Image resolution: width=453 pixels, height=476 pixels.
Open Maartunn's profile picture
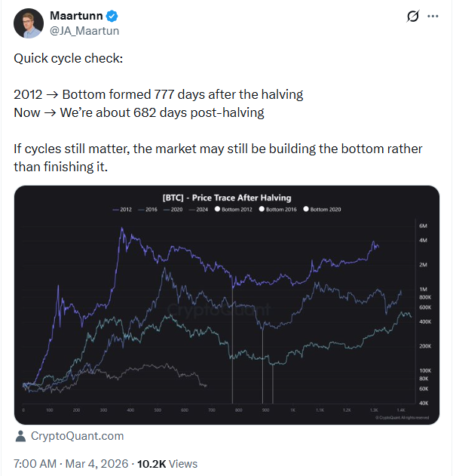click(29, 23)
